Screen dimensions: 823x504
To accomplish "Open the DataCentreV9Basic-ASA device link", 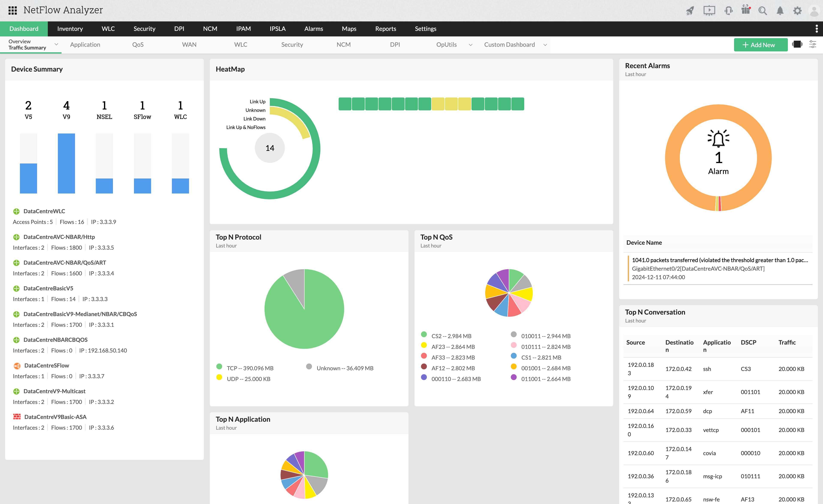I will (x=56, y=417).
